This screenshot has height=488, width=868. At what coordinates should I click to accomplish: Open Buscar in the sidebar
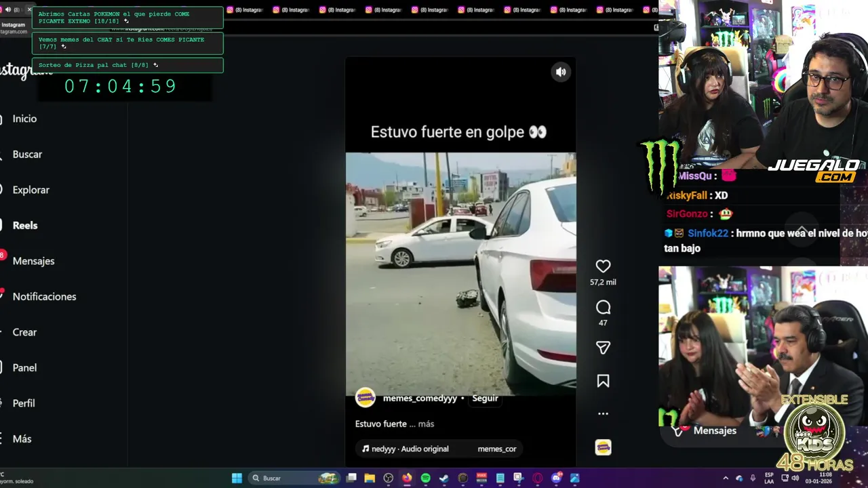coord(27,155)
